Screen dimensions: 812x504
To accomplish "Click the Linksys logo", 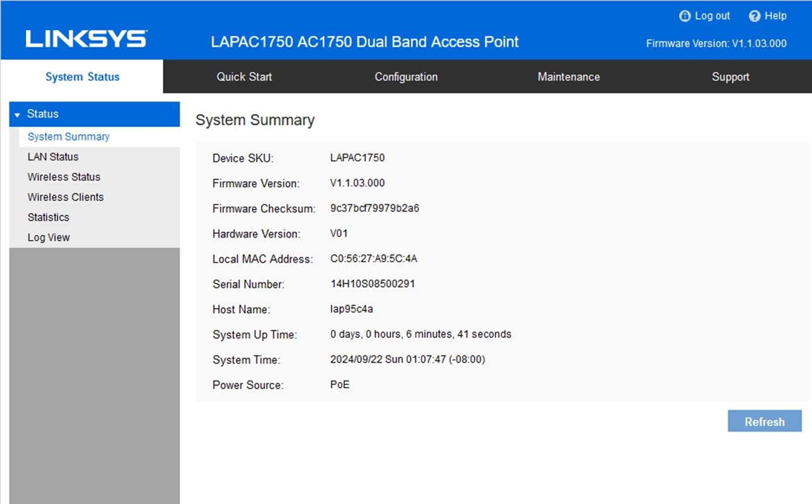I will [x=86, y=39].
